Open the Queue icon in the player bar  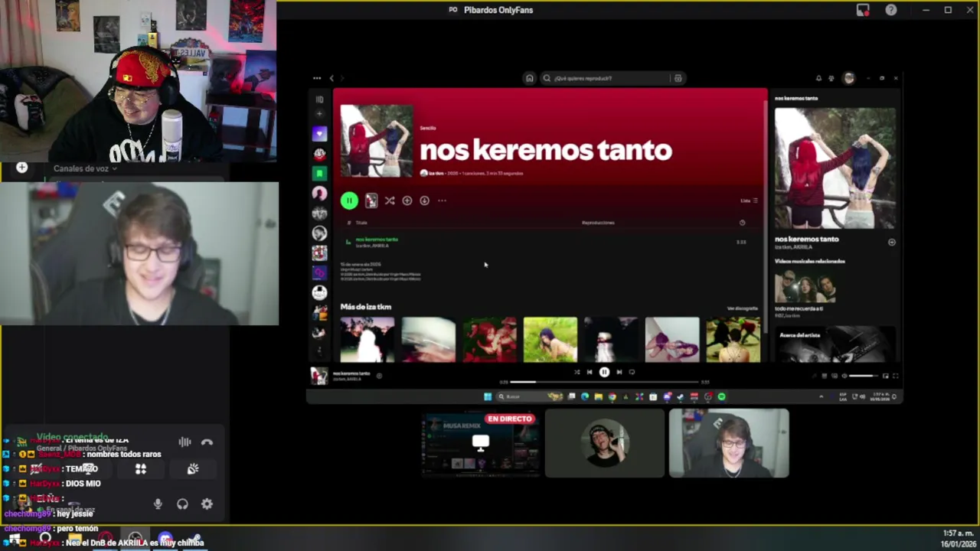(825, 376)
